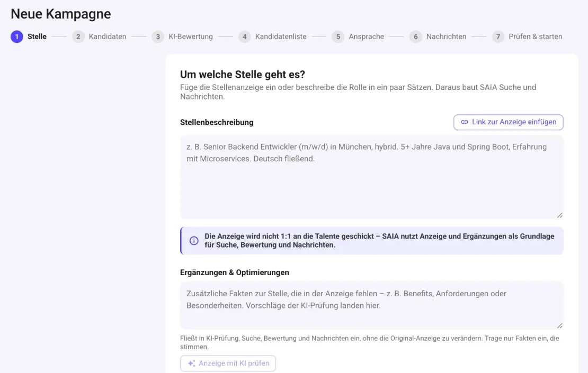Select step 1 Stelle in wizard
588x373 pixels.
pos(29,37)
